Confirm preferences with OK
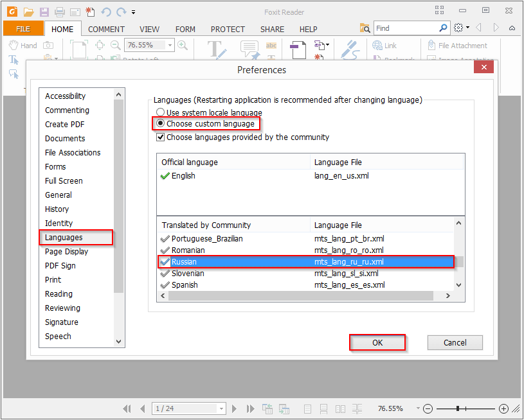This screenshot has height=420, width=524. [x=377, y=342]
